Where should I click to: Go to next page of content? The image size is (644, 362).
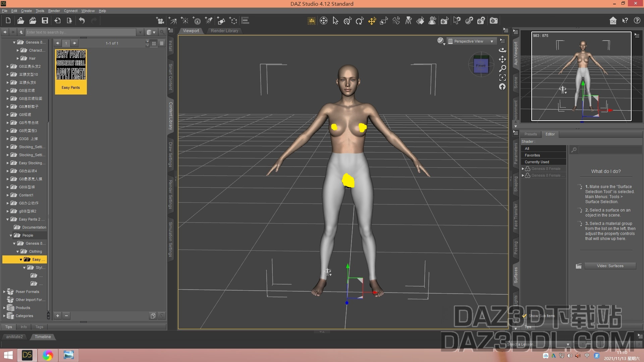pyautogui.click(x=74, y=43)
